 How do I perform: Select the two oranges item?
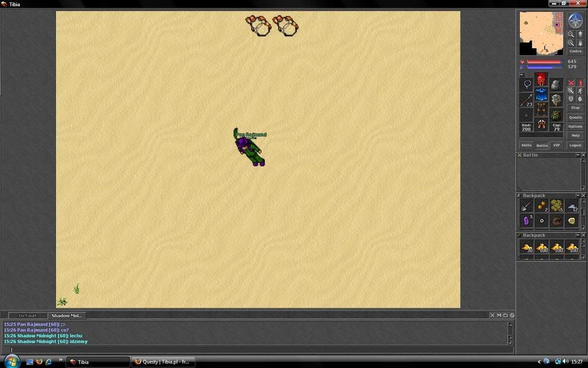coord(541,206)
